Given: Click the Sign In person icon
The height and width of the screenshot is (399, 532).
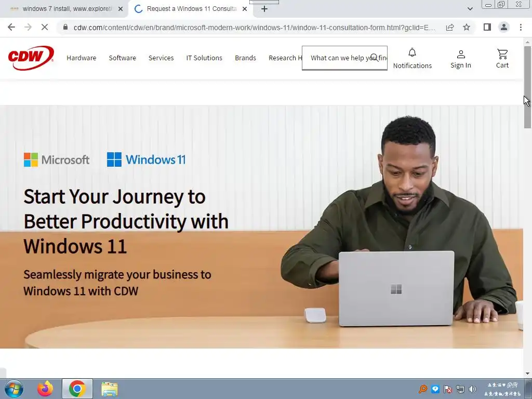Looking at the screenshot, I should pyautogui.click(x=461, y=54).
